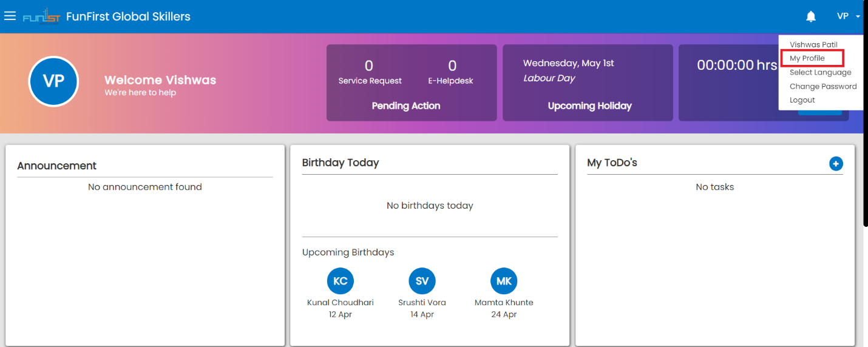Click Srushti Vora's SV avatar
868x347 pixels.
point(422,281)
